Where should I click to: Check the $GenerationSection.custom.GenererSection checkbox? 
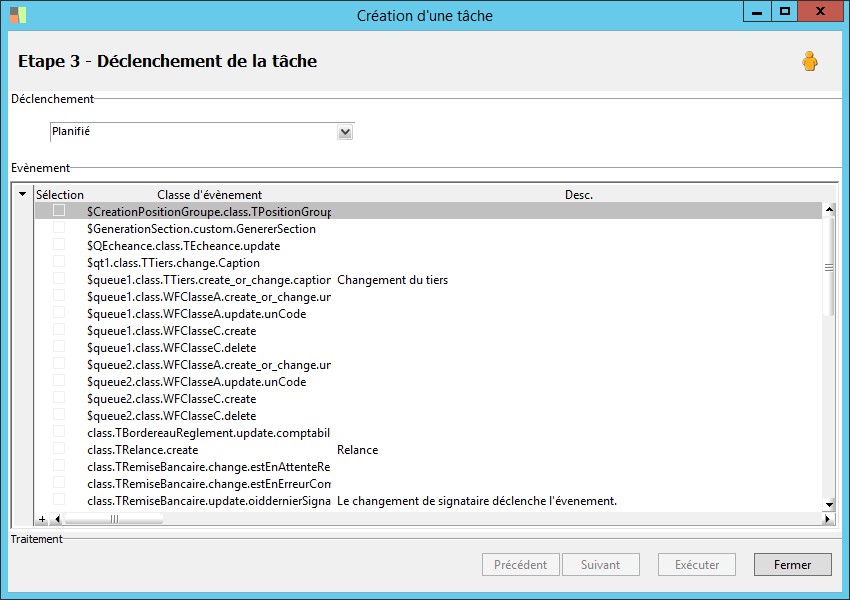point(59,227)
